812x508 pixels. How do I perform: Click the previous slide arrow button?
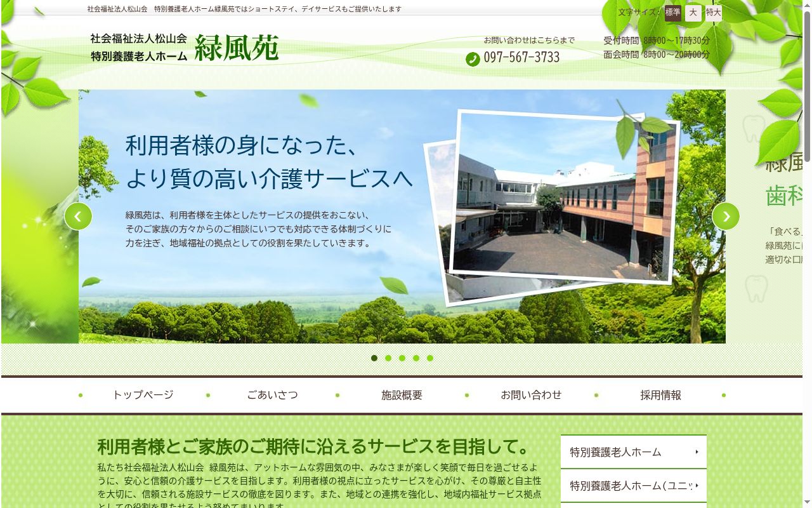[x=78, y=217]
